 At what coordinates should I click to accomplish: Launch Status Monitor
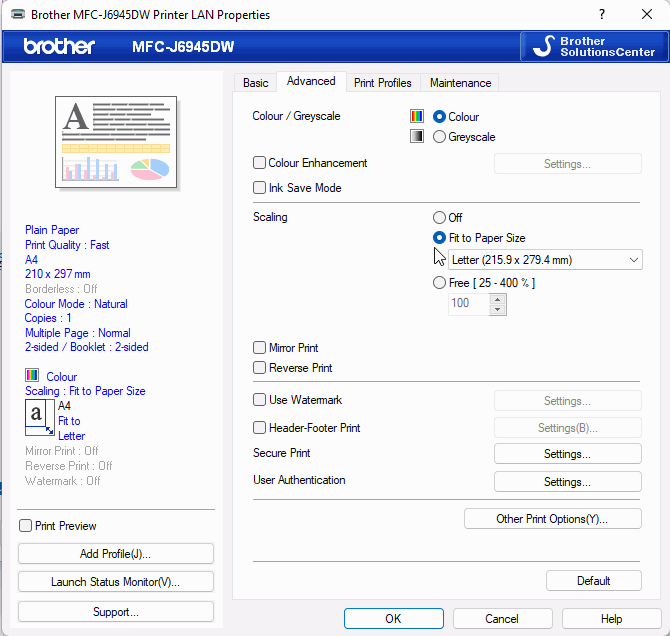coord(116,582)
